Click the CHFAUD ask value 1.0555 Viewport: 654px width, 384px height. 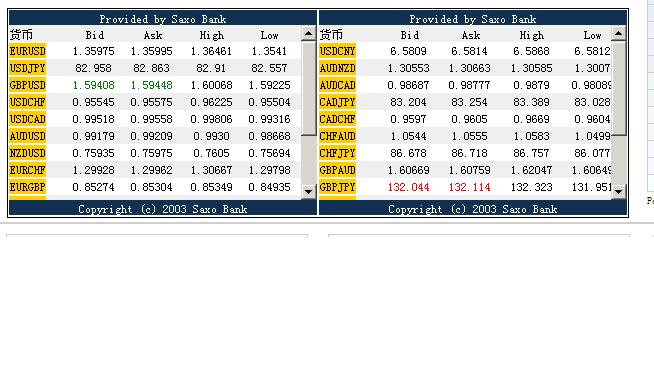click(x=469, y=136)
